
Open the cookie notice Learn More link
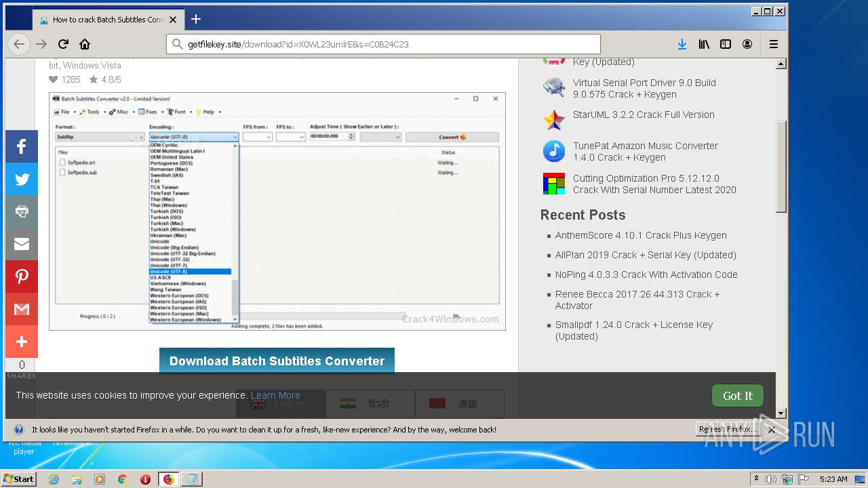(275, 395)
